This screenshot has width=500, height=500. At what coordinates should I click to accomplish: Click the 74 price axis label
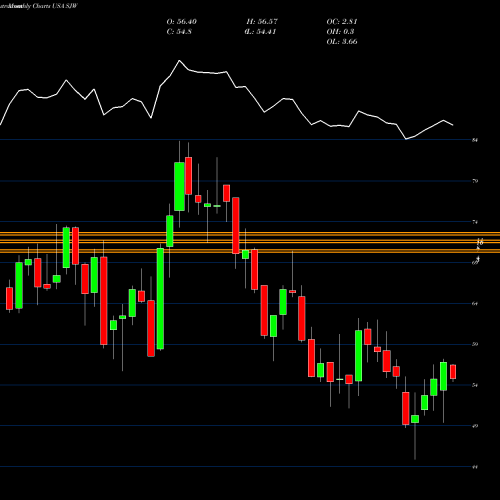click(x=475, y=222)
